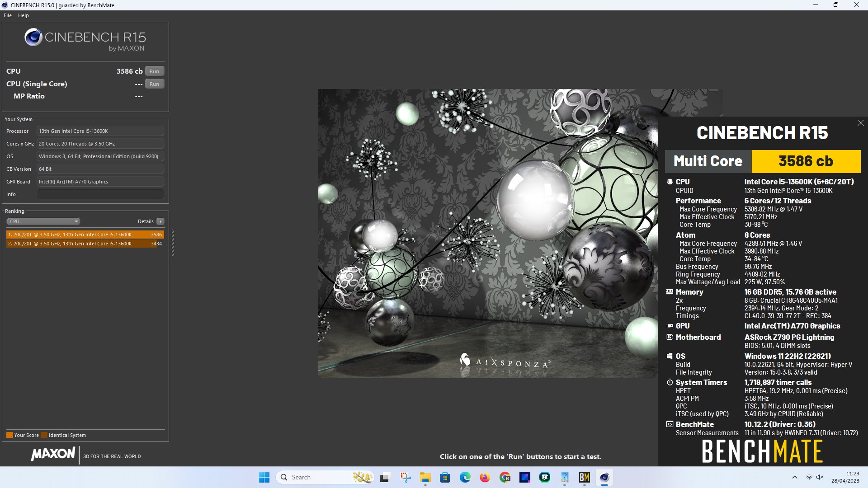Screen dimensions: 868x488
Task: Open the Wi-Fi network tray icon
Action: click(809, 477)
